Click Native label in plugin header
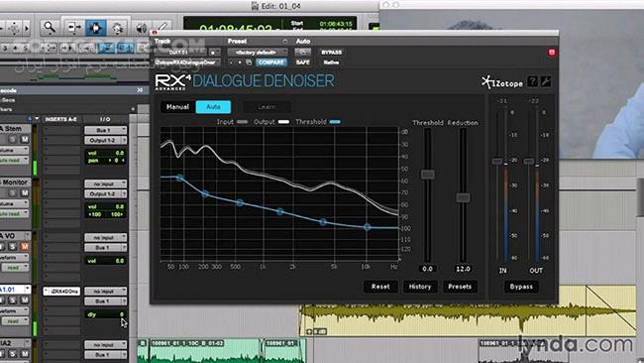 pos(331,62)
